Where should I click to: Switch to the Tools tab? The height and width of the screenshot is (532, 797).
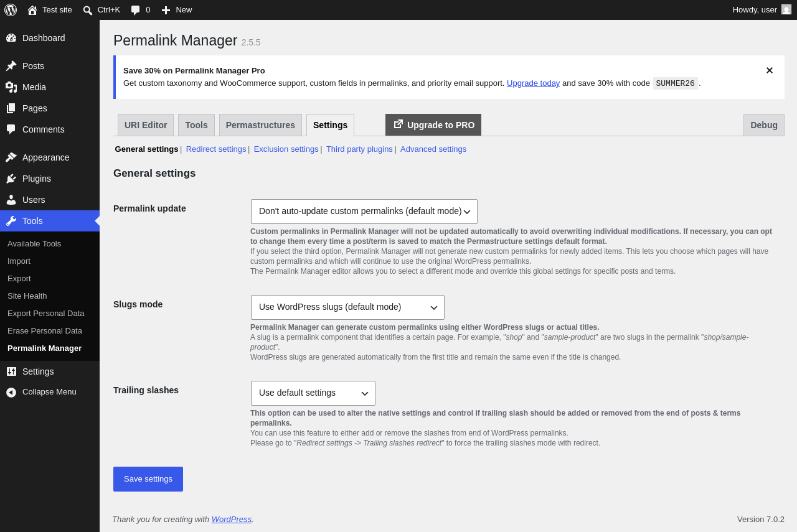pyautogui.click(x=196, y=125)
